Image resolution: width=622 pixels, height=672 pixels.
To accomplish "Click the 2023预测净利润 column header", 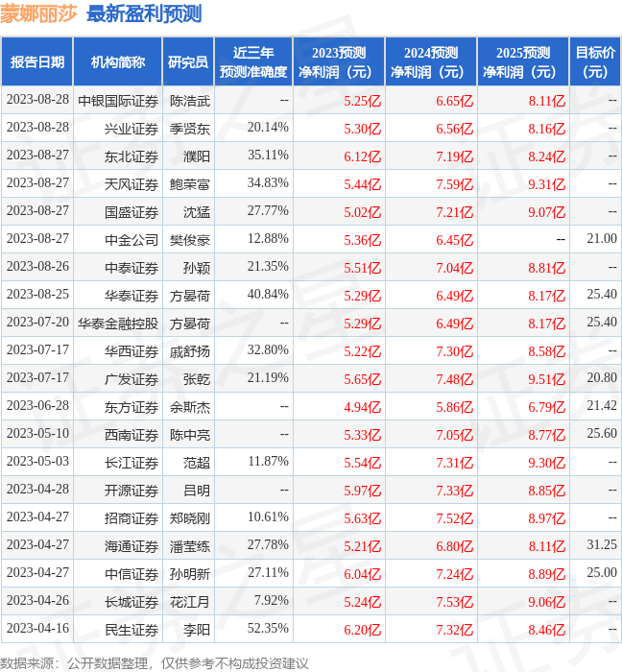I will (340, 62).
